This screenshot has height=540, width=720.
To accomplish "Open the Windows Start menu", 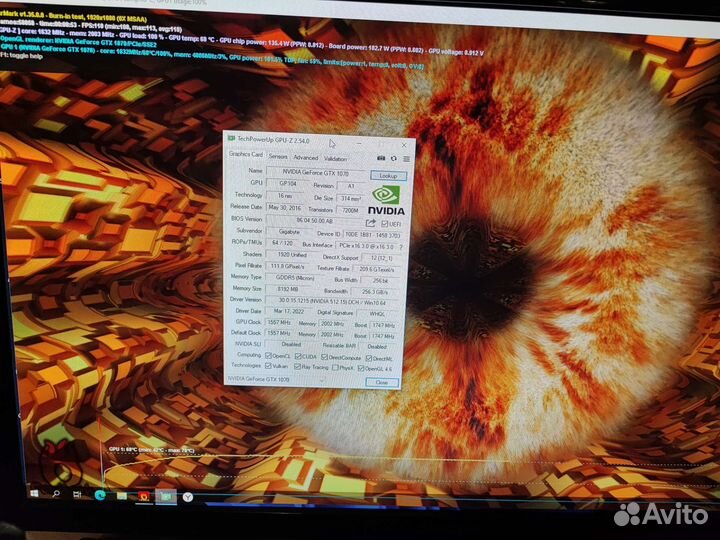I will pyautogui.click(x=34, y=493).
